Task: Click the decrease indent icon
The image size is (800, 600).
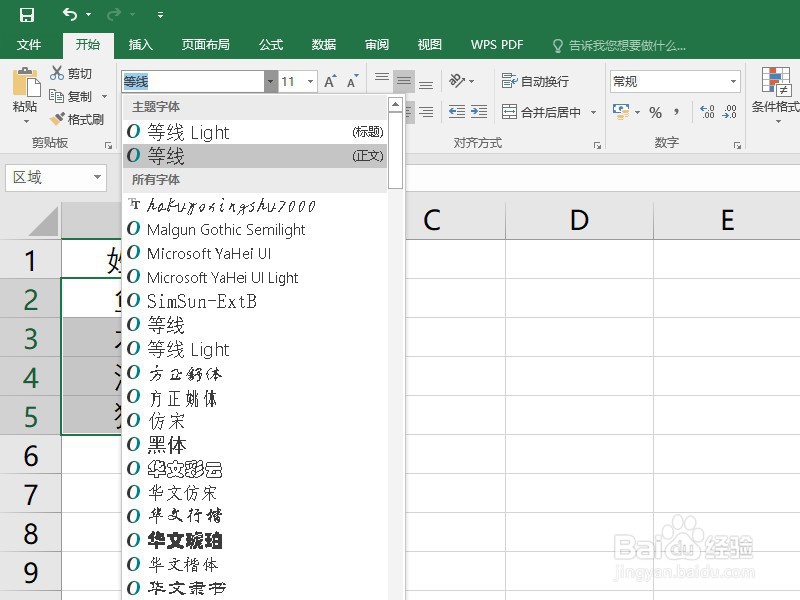Action: [x=457, y=111]
